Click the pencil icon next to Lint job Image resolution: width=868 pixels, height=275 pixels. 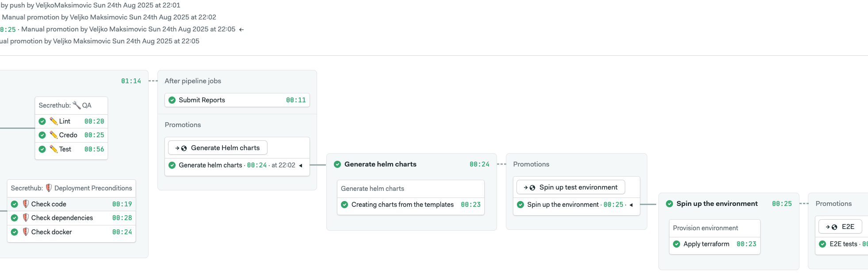click(x=54, y=121)
